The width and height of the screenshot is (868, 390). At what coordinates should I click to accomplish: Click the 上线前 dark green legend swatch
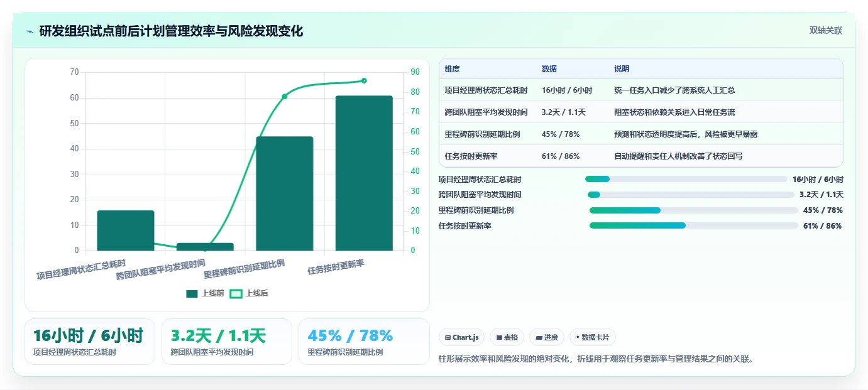coord(192,293)
